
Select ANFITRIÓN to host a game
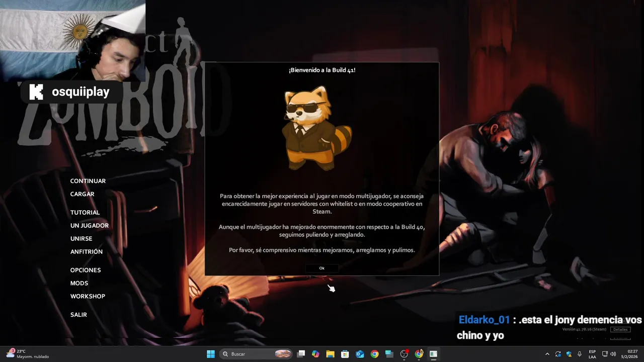point(87,252)
